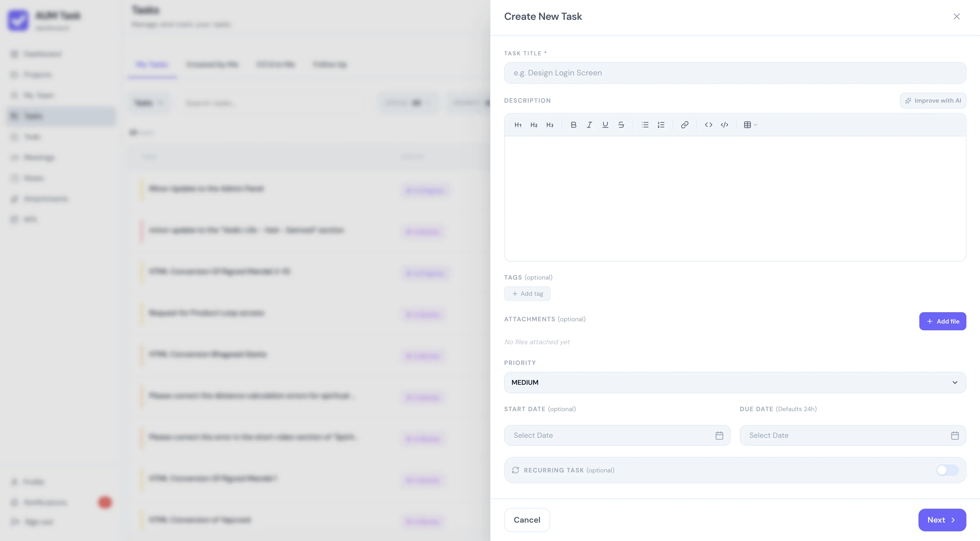Focus the Task Title input field
The image size is (980, 541).
click(735, 73)
